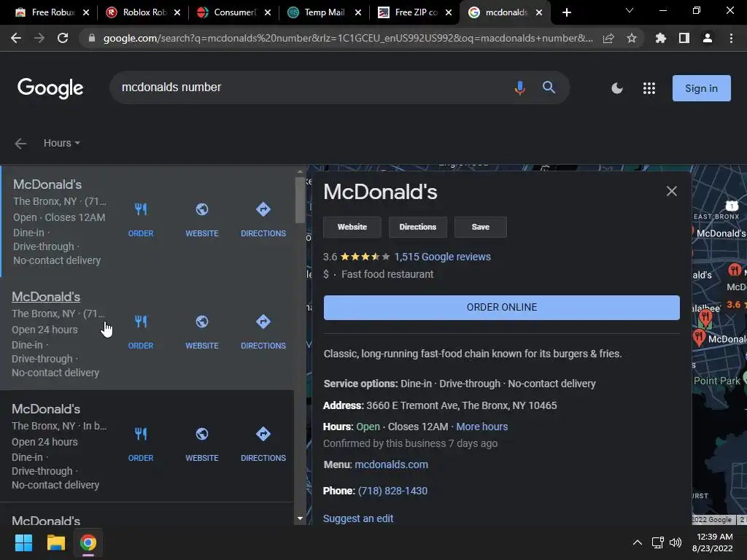Screen dimensions: 747x560
Task: Click the listings scrollbar thumb
Action: [300, 200]
